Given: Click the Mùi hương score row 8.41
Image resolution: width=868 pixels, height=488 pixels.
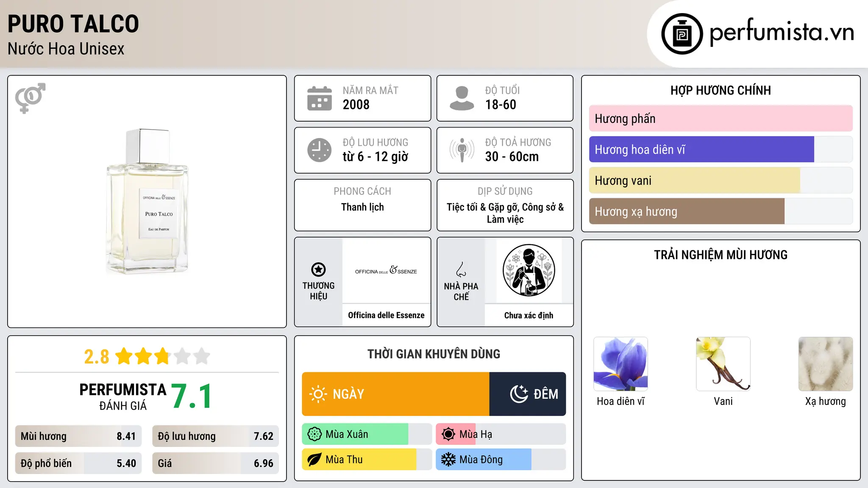Looking at the screenshot, I should tap(78, 436).
